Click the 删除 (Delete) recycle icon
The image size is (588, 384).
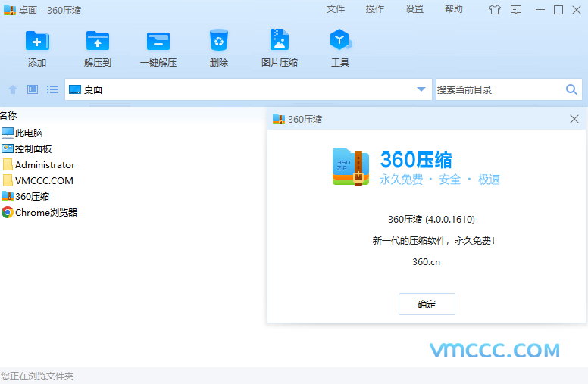pos(219,41)
